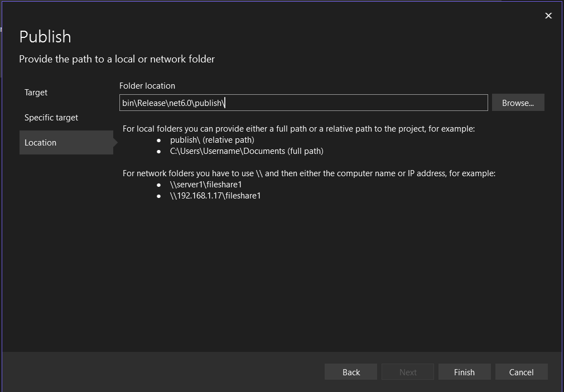Finish the publish profile setup

click(x=464, y=372)
